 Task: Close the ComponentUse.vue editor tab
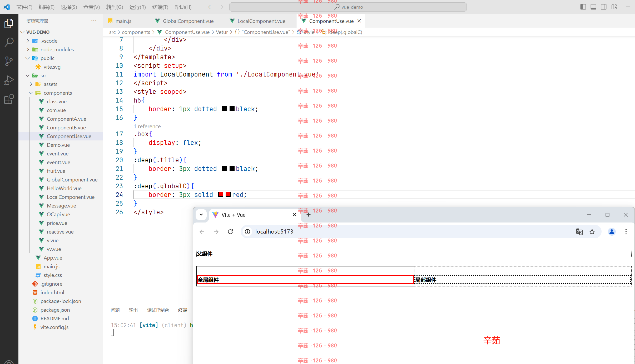[359, 21]
